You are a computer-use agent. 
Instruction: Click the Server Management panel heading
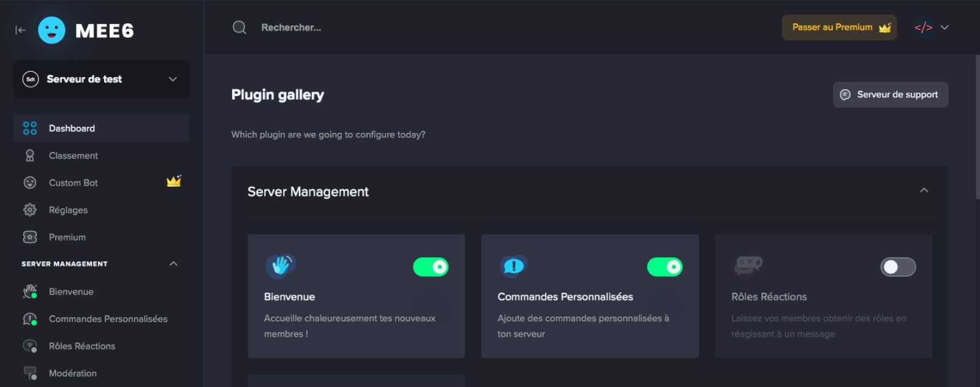[308, 192]
